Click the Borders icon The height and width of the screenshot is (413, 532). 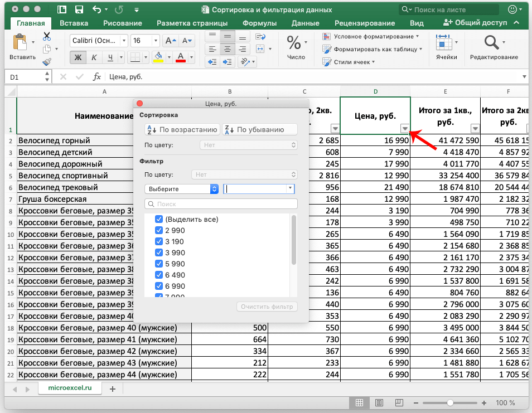pyautogui.click(x=135, y=57)
